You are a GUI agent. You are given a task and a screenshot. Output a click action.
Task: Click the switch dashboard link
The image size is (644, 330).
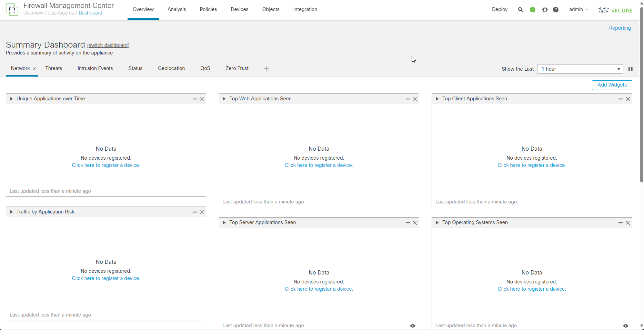108,45
